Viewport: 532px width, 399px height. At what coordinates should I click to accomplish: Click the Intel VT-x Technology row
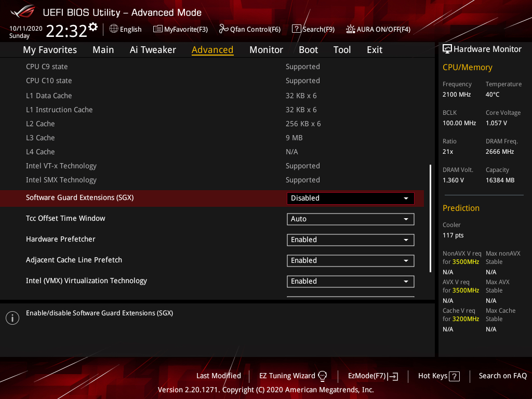pos(212,166)
